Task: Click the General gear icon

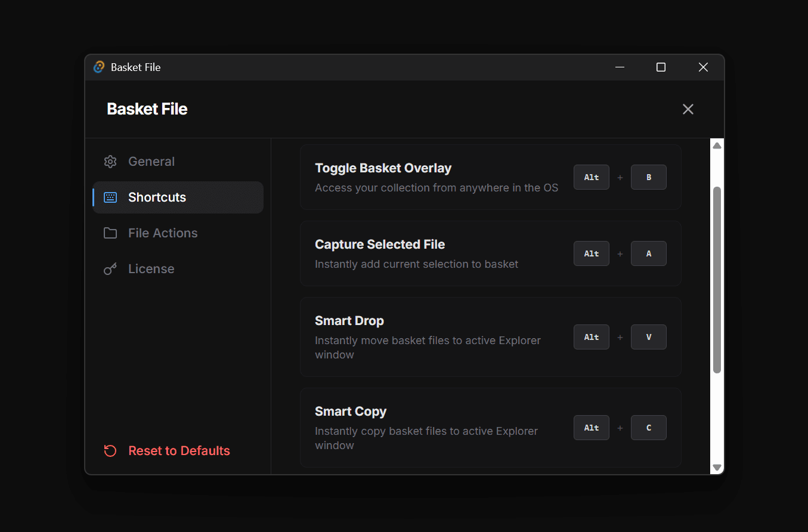Action: (x=110, y=162)
